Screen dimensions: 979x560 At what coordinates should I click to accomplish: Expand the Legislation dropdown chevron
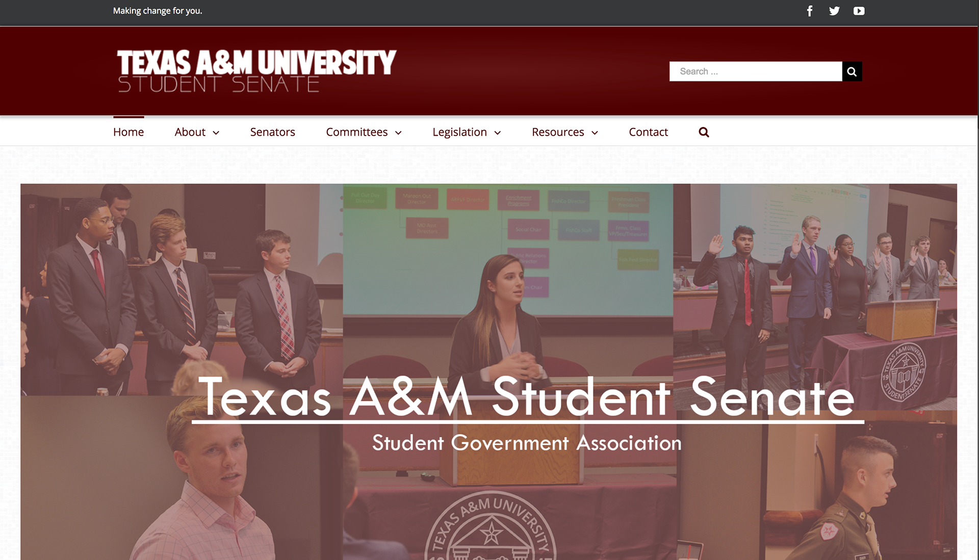498,132
